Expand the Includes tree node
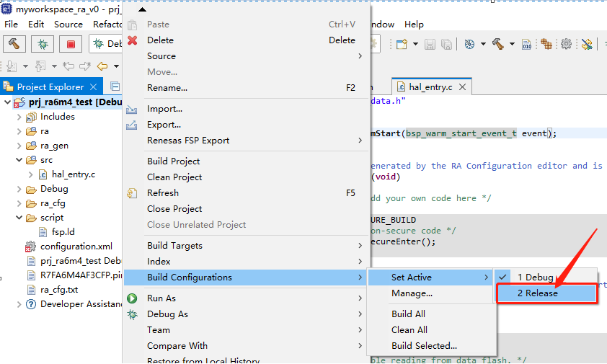Viewport: 607px width, 364px height. point(19,117)
